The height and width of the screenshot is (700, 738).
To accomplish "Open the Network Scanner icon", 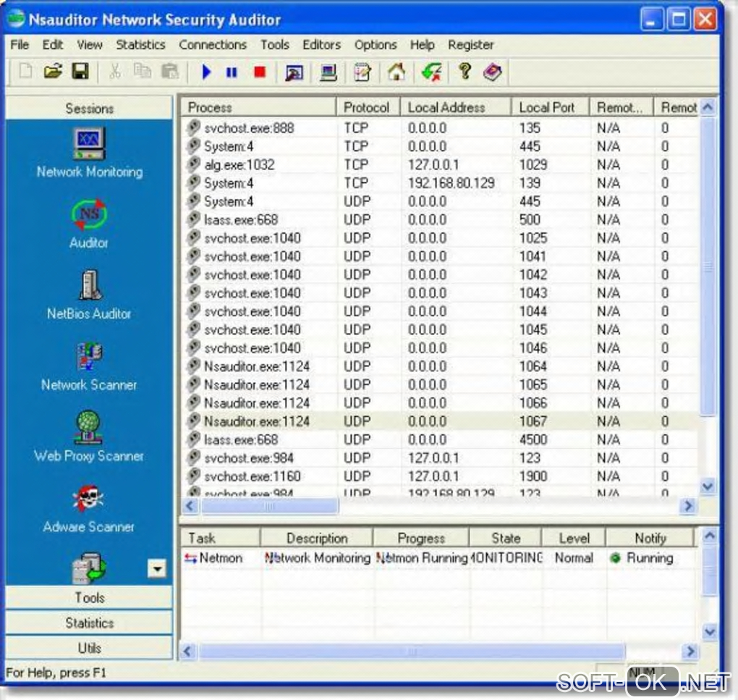I will [x=89, y=366].
